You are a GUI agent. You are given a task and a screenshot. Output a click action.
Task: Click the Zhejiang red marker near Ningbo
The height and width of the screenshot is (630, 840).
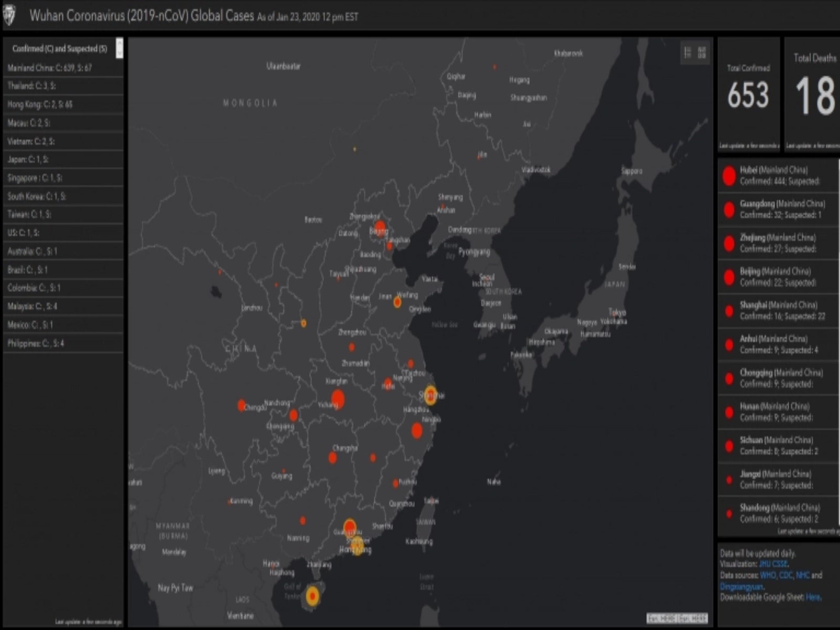click(x=417, y=430)
